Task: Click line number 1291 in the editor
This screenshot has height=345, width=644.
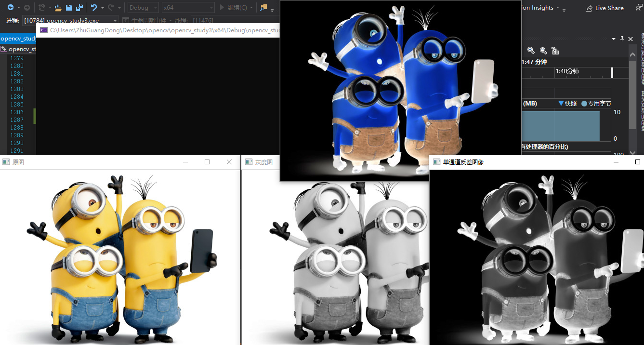Action: click(x=17, y=151)
